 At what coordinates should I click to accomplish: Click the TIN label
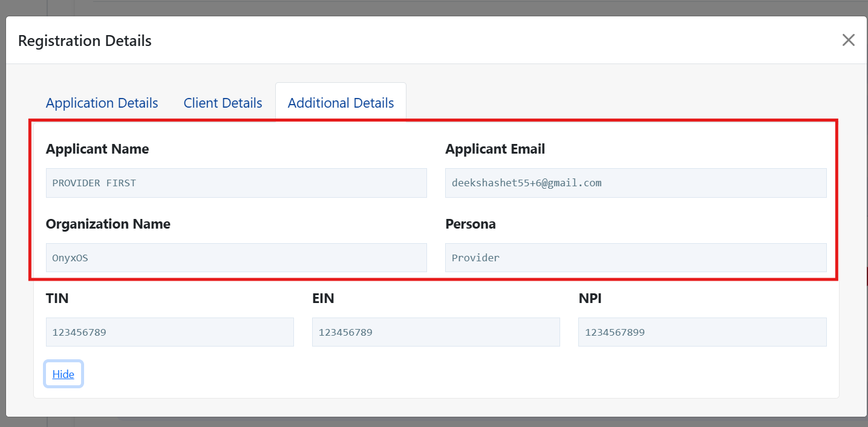click(x=57, y=298)
